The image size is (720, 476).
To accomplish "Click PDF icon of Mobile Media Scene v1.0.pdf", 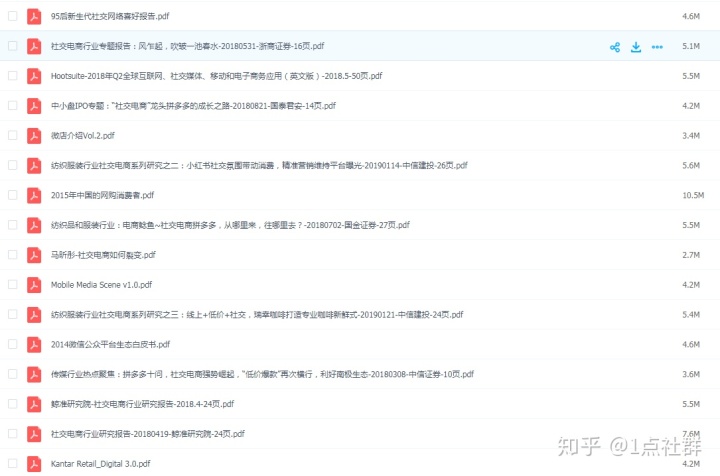I will 34,285.
